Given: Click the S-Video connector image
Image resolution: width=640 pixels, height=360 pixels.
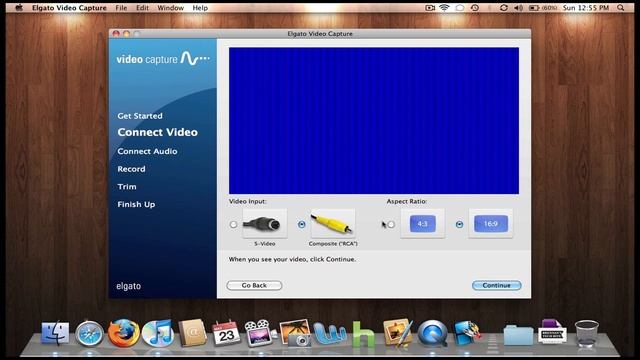Looking at the screenshot, I should point(264,223).
